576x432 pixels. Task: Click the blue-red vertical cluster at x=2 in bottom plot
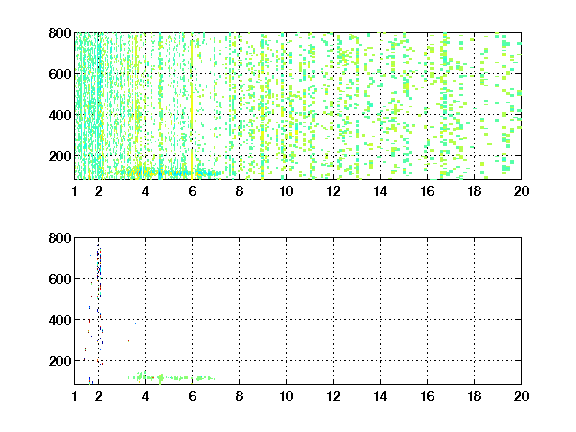[x=99, y=305]
